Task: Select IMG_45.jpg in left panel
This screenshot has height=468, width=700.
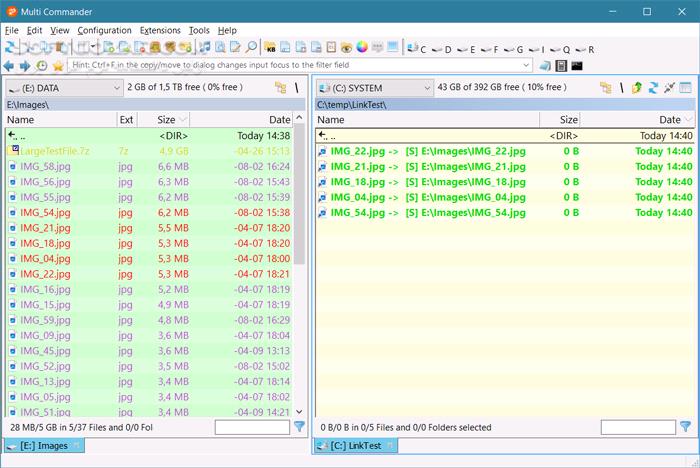Action: point(149,351)
